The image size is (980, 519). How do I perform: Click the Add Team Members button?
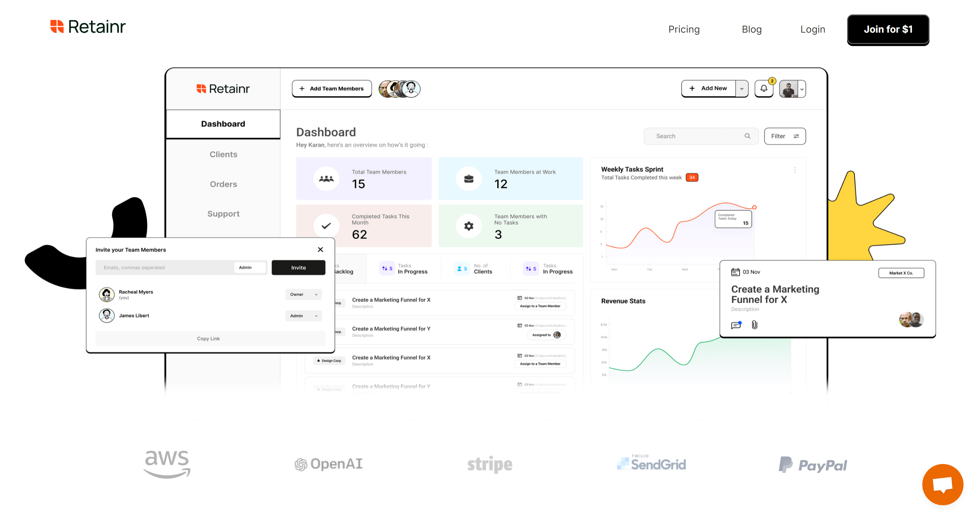332,88
